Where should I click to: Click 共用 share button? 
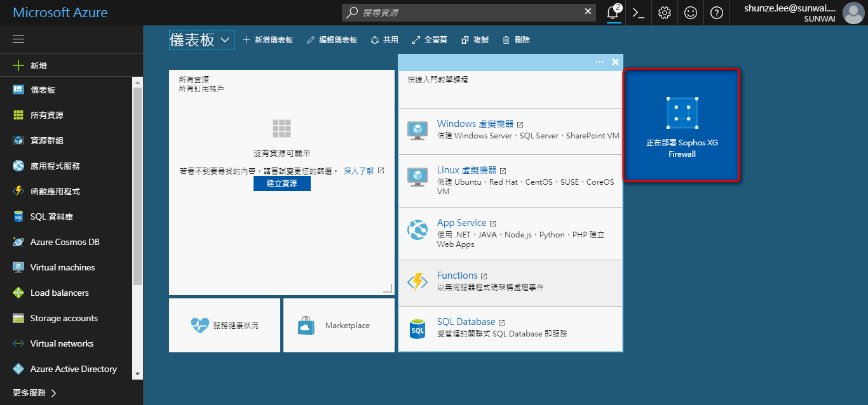click(384, 40)
